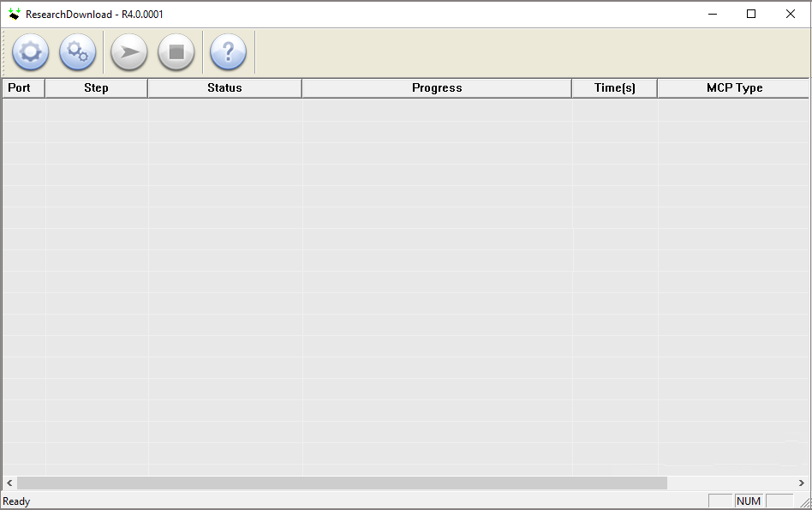
Task: Start downloading with the arrow button
Action: 129,51
